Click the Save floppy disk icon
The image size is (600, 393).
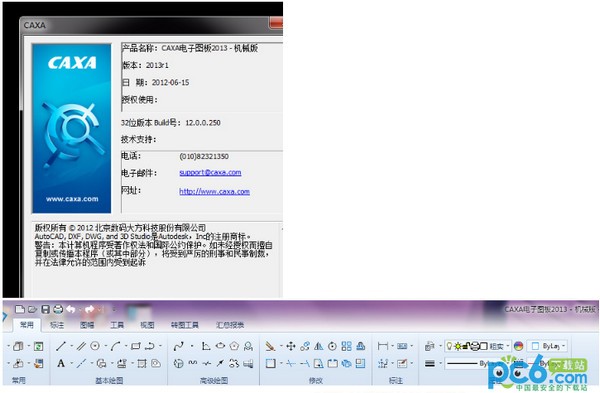click(x=46, y=309)
